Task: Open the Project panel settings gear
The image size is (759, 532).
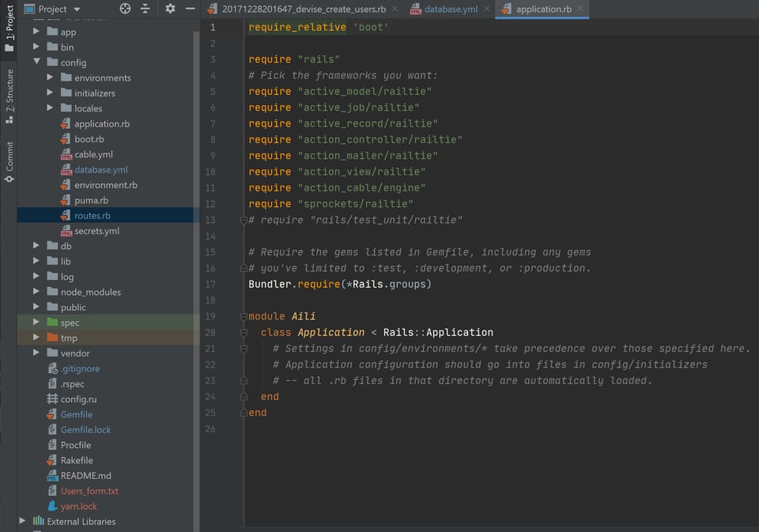Action: [x=169, y=9]
